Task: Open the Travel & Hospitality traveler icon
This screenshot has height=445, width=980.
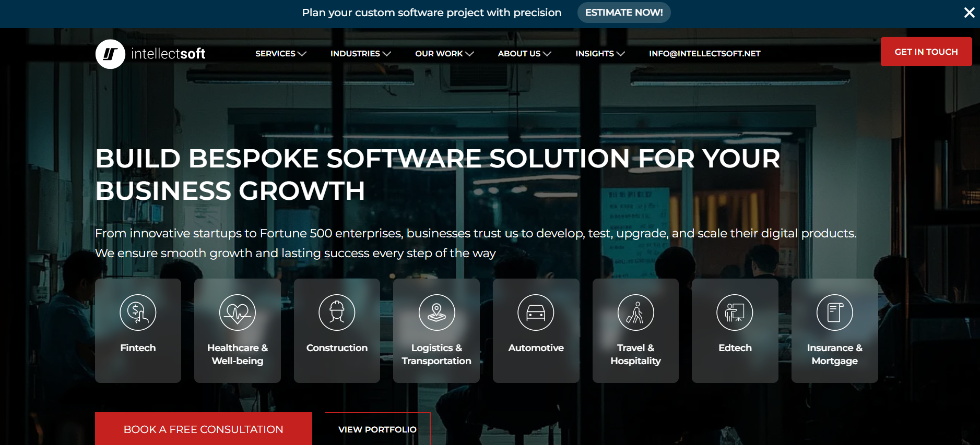Action: pyautogui.click(x=635, y=312)
